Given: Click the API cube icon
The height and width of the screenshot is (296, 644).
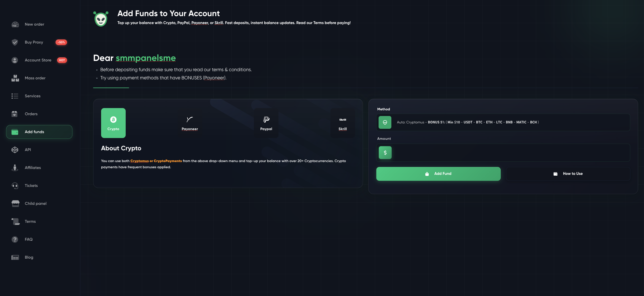Looking at the screenshot, I should point(15,150).
